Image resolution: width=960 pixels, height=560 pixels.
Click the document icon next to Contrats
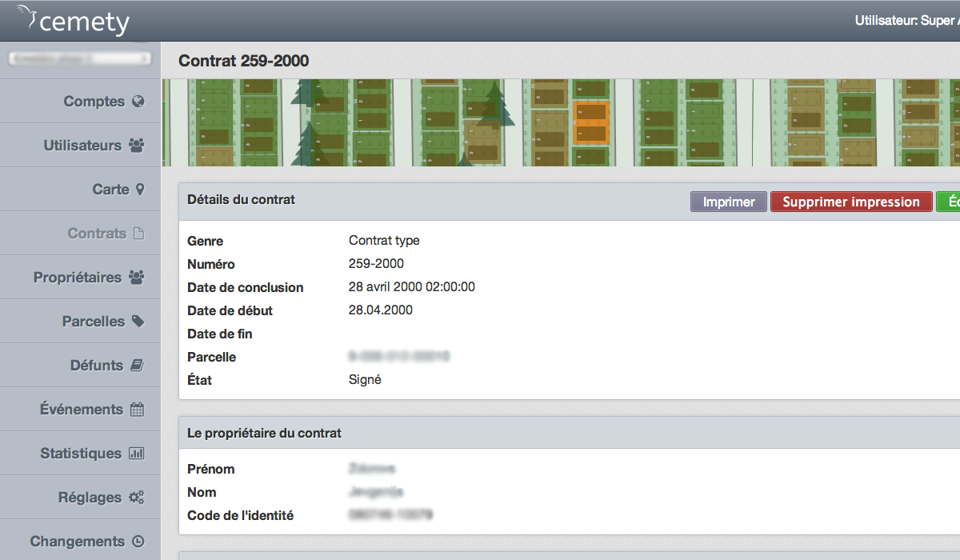(x=138, y=234)
